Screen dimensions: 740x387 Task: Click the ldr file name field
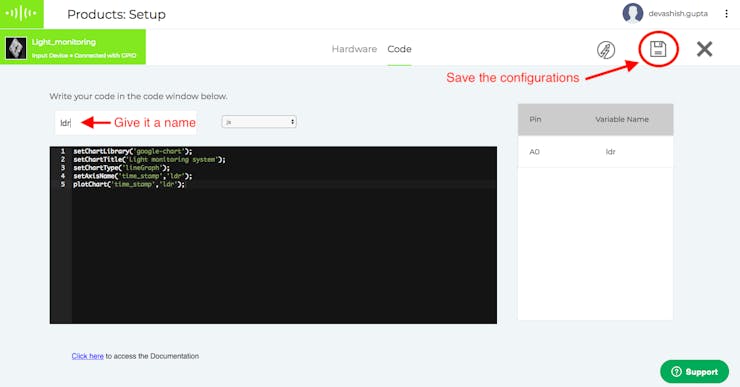(126, 123)
